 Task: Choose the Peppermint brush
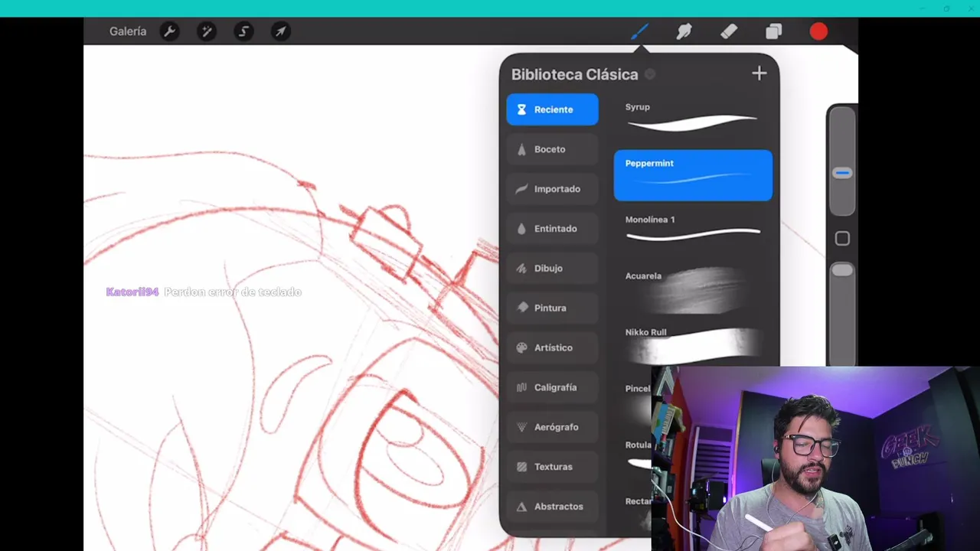[693, 175]
